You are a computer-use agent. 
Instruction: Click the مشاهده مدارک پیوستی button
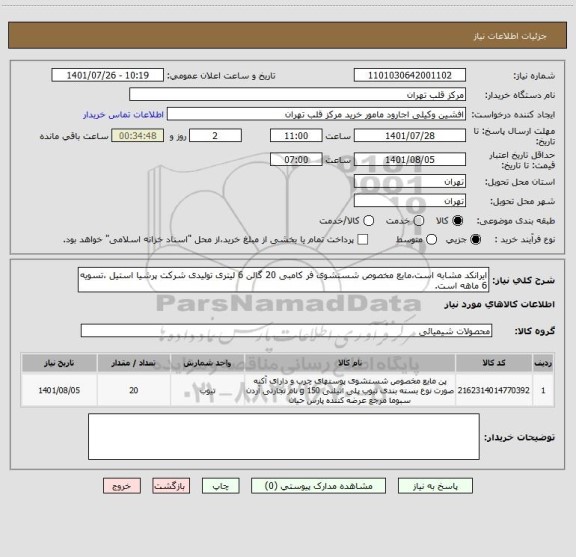[x=318, y=486]
